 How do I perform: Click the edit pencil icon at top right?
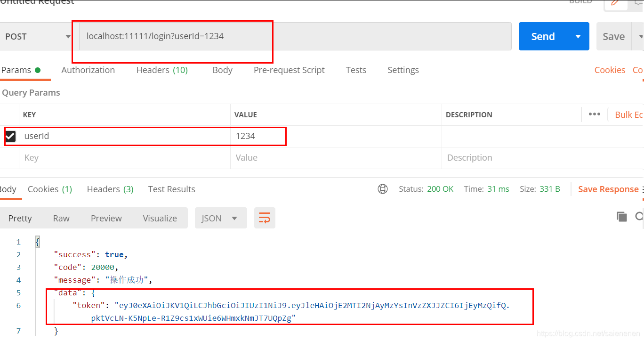(616, 3)
